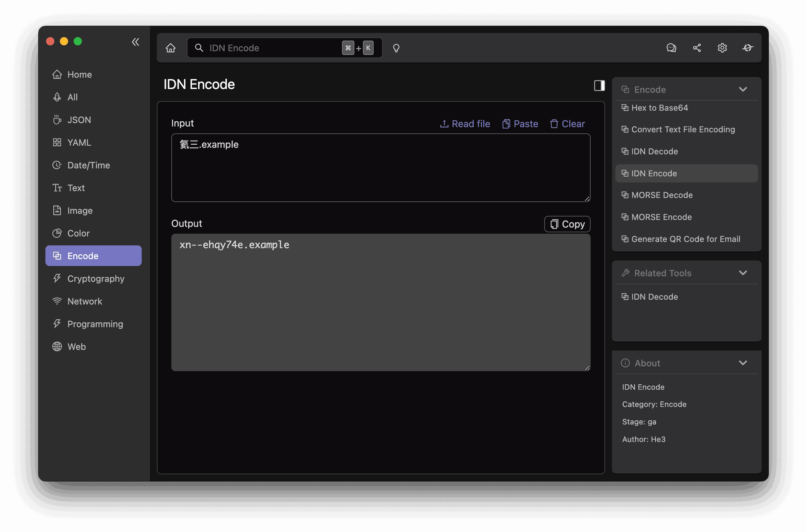Select Date/Time category in sidebar
This screenshot has width=807, height=532.
point(94,165)
